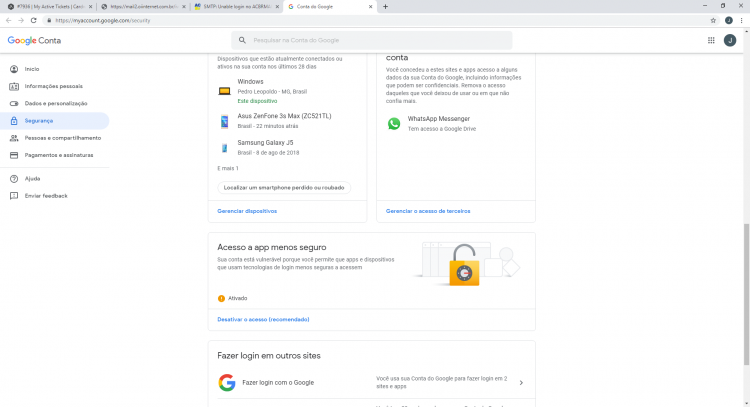This screenshot has height=407, width=750.
Task: Click the Pagamentos credit card icon
Action: point(14,155)
